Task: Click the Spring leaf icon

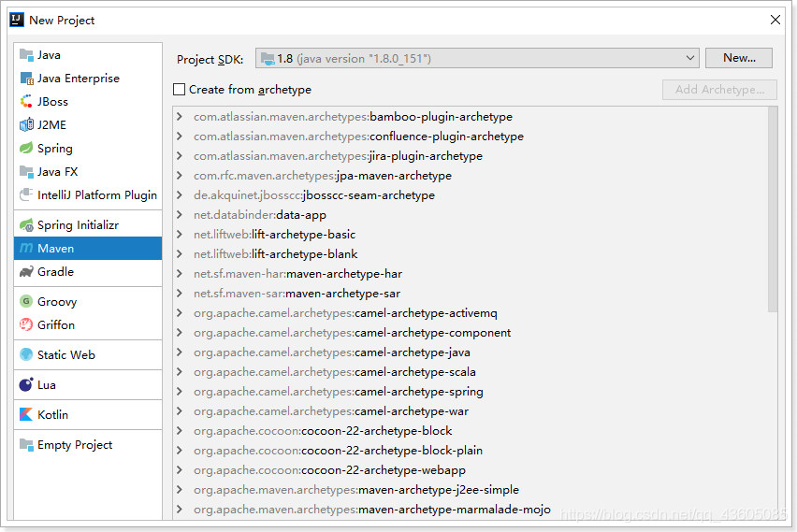Action: [x=26, y=148]
